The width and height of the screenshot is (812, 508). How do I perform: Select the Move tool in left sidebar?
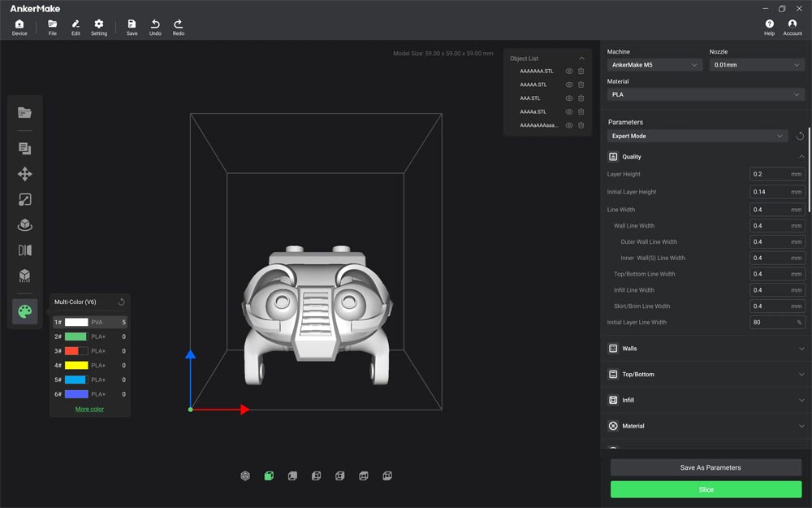(24, 174)
